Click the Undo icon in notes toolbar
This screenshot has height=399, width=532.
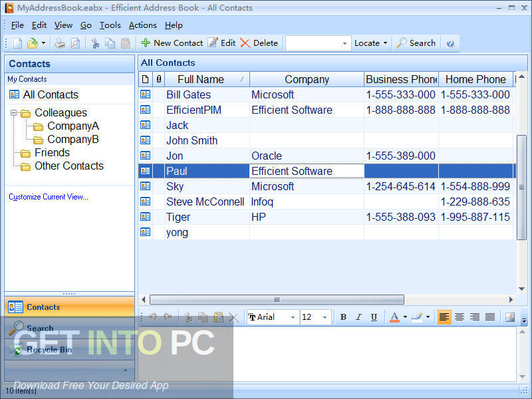tap(153, 317)
